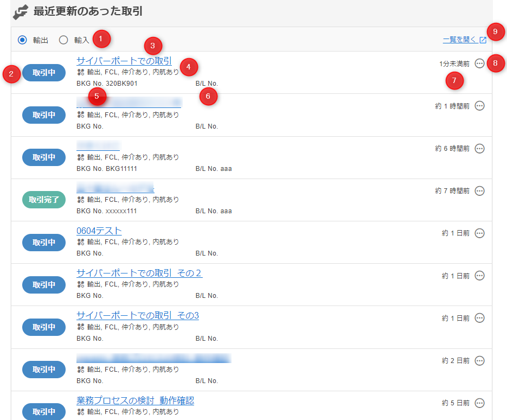Screen dimensions: 507x420
Task: Open more options for the 1分未満前 transaction
Action: click(x=479, y=63)
